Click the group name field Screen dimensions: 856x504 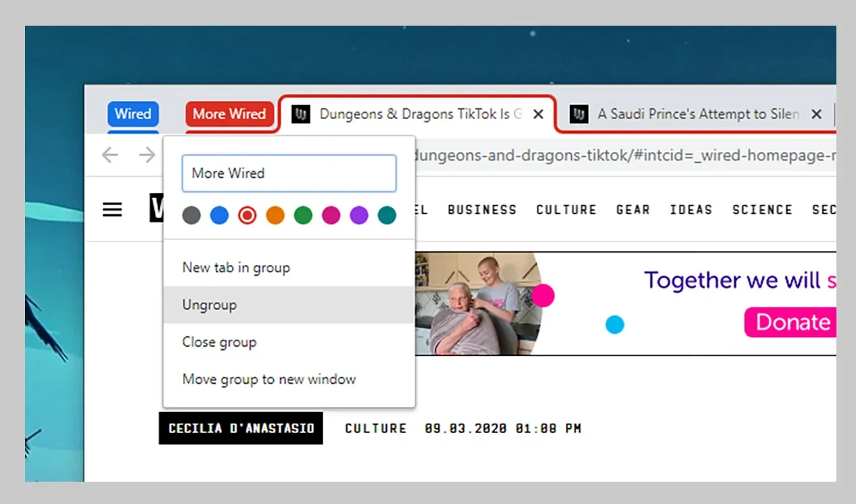tap(289, 174)
